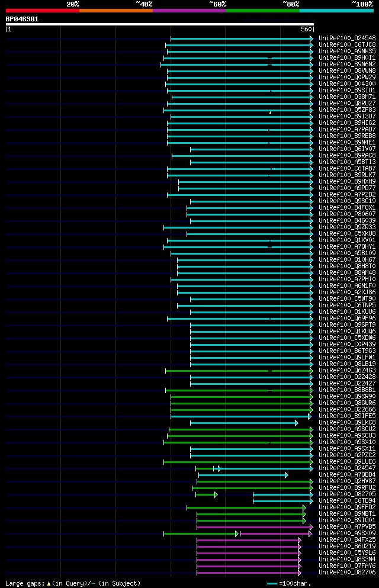This screenshot has width=379, height=588.
Task: Click the UniRef100_A9SX11 label
Action: pyautogui.click(x=347, y=448)
